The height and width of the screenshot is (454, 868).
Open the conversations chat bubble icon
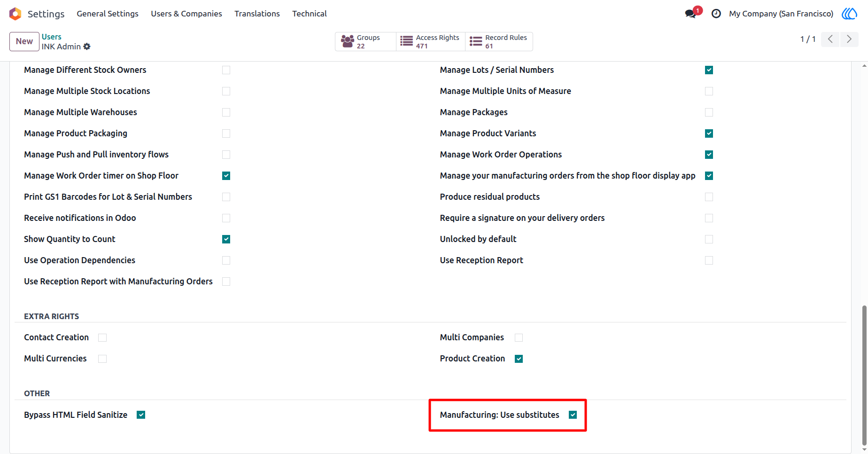click(690, 14)
